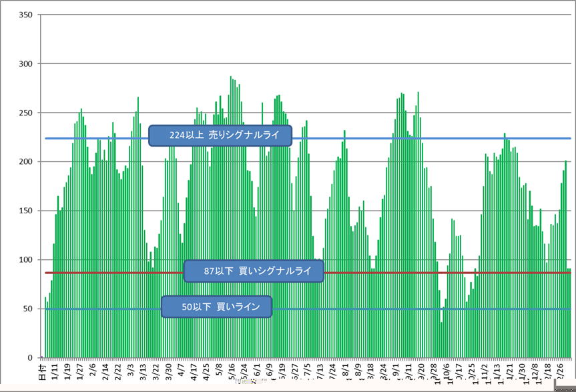Screen dimensions: 576x392
Task: Click the 224以上 売りシグナルライ label box
Action: (220, 136)
